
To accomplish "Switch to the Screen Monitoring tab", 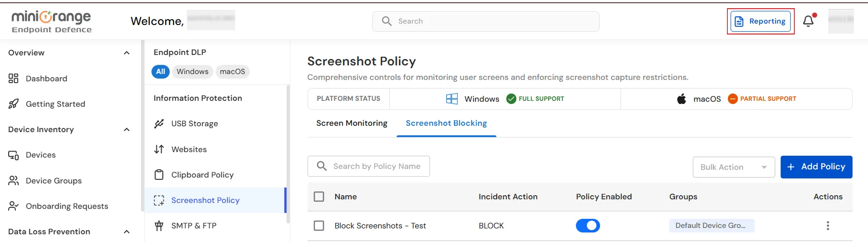I will tap(352, 123).
